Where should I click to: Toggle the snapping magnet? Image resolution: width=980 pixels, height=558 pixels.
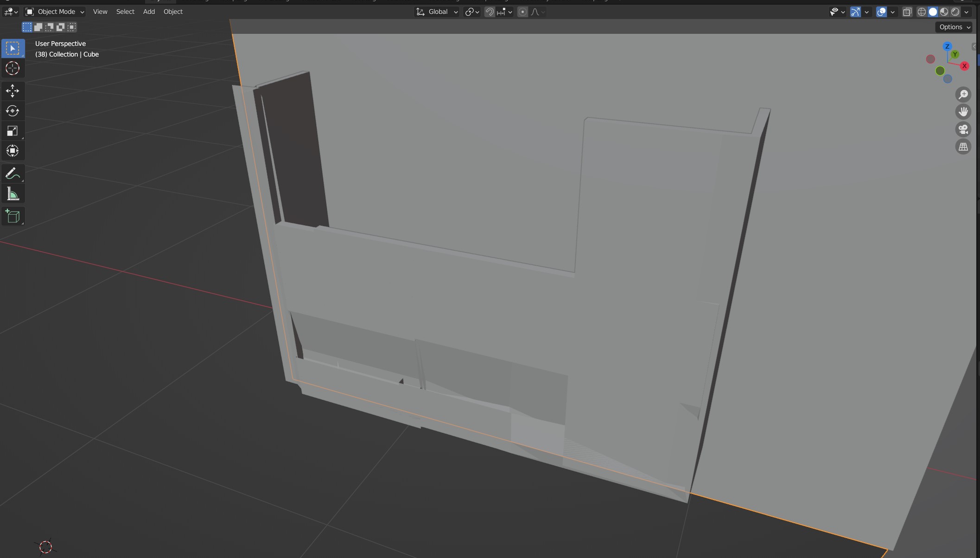(490, 12)
